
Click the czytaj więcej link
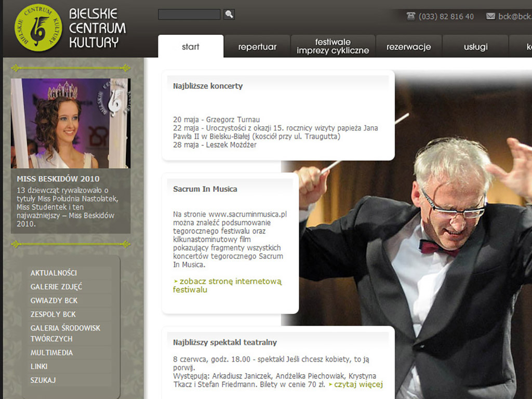[357, 384]
